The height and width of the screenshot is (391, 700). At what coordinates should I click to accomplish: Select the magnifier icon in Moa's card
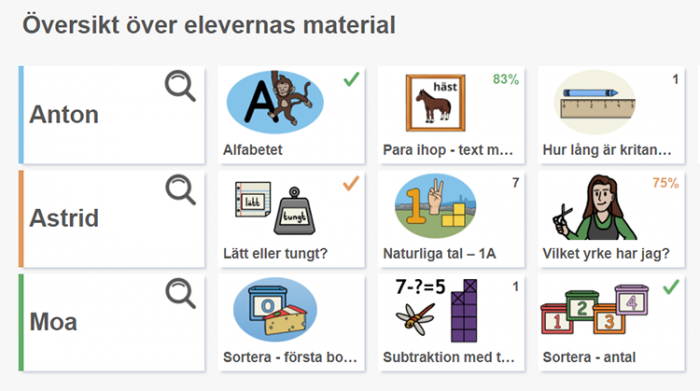[x=180, y=293]
